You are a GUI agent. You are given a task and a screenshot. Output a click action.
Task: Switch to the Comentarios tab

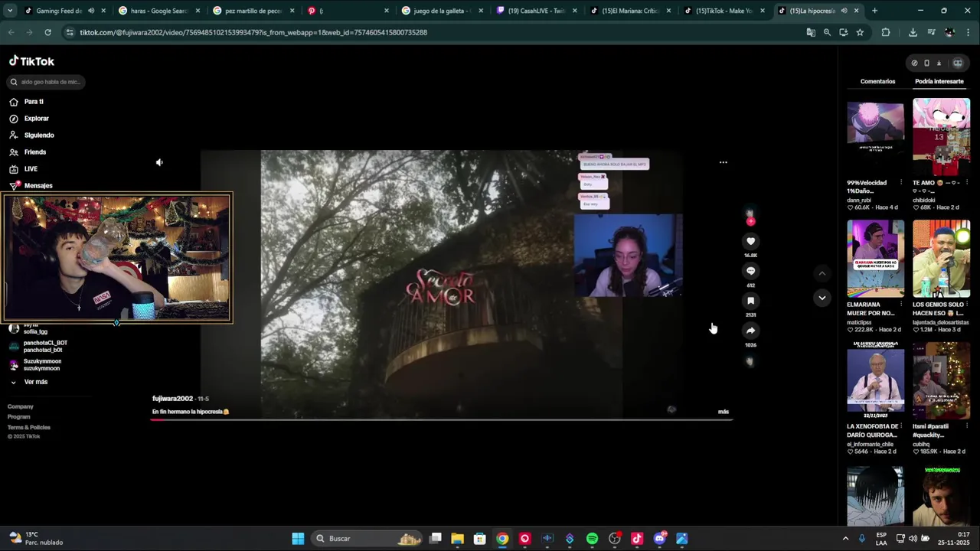coord(877,81)
